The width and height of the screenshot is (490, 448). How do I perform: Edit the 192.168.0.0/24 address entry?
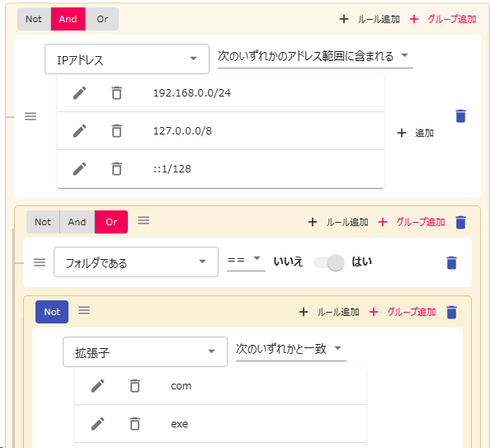pyautogui.click(x=80, y=93)
